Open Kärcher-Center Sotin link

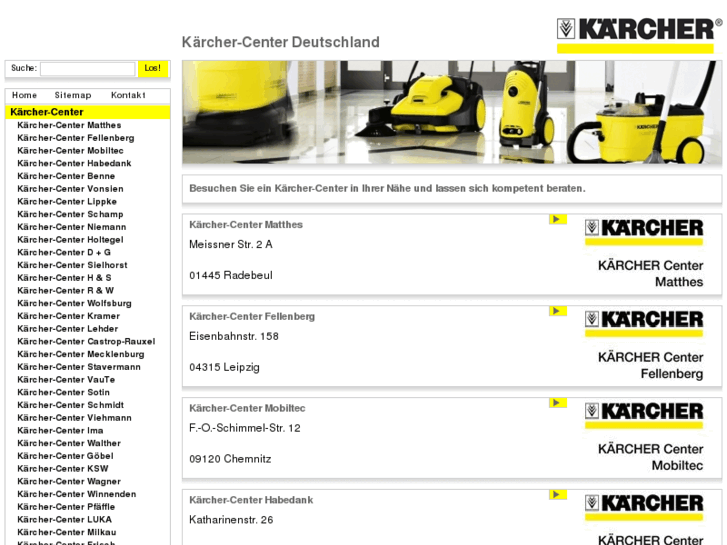coord(64,392)
